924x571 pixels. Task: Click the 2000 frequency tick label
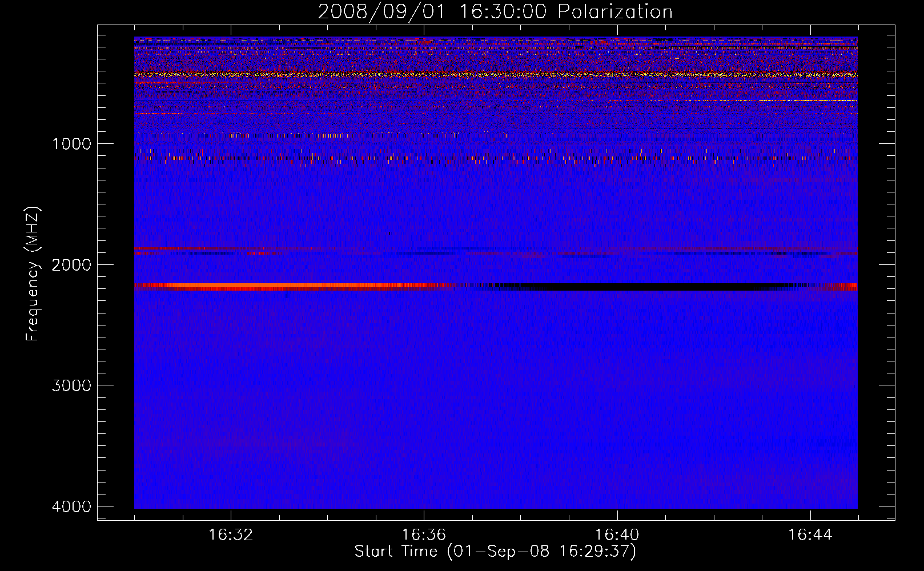(71, 265)
